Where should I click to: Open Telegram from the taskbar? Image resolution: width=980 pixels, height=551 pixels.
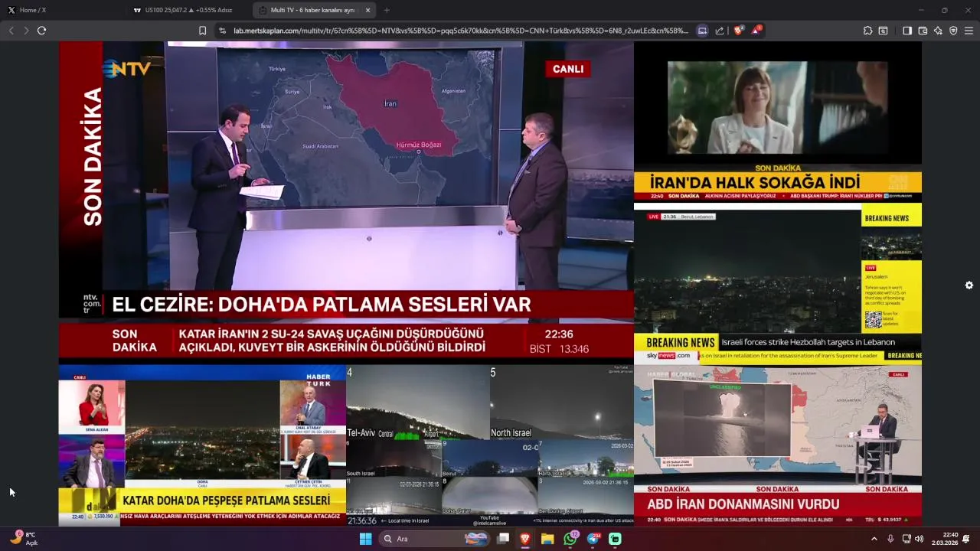pos(593,539)
